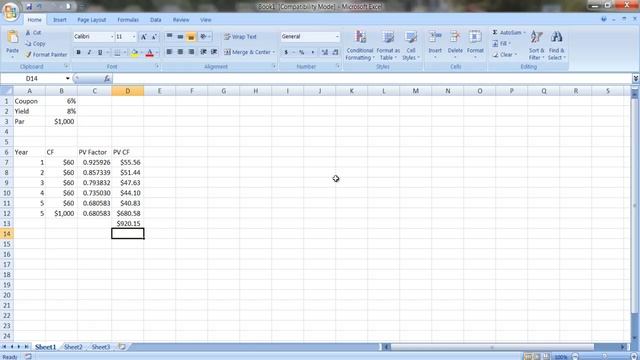Click the increase indent icon
The height and width of the screenshot is (360, 640).
(x=214, y=52)
